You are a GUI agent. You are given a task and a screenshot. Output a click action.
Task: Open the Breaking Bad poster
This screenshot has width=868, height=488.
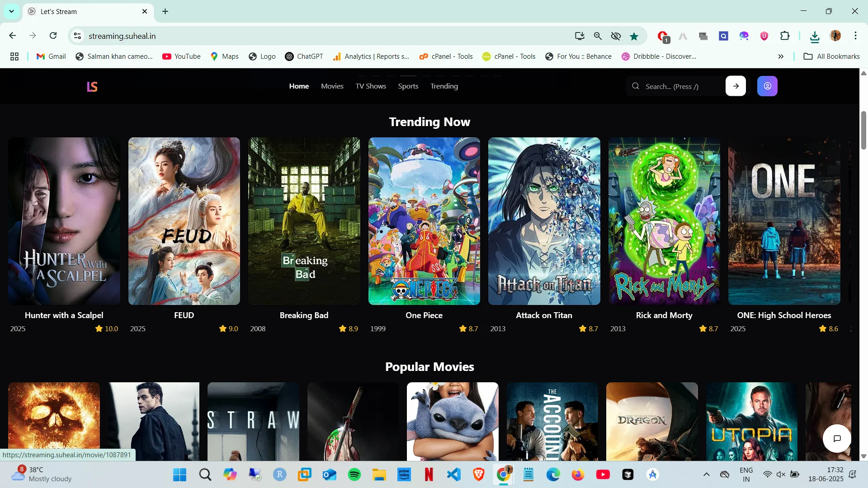[304, 221]
